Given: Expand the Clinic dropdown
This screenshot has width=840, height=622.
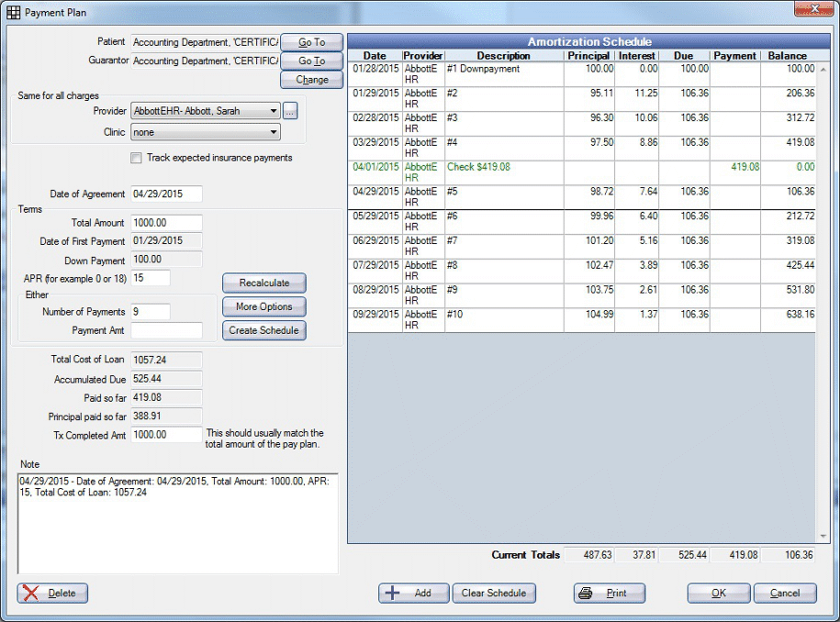Looking at the screenshot, I should pos(274,132).
